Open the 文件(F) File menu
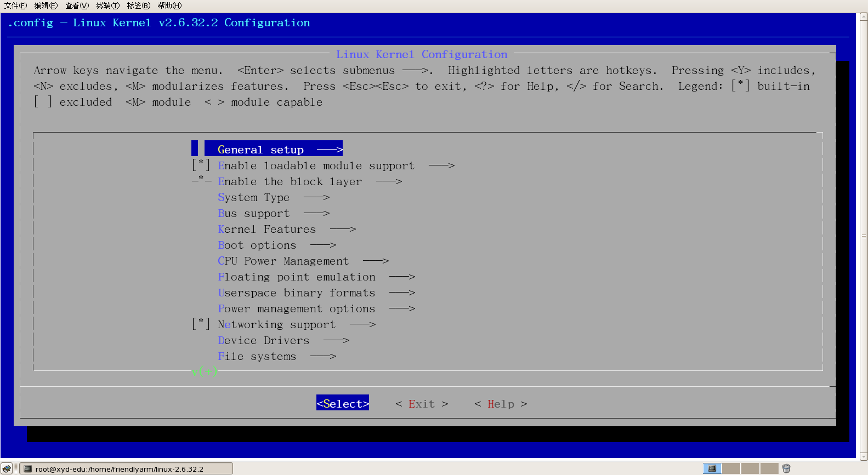Image resolution: width=868 pixels, height=475 pixels. pyautogui.click(x=15, y=5)
